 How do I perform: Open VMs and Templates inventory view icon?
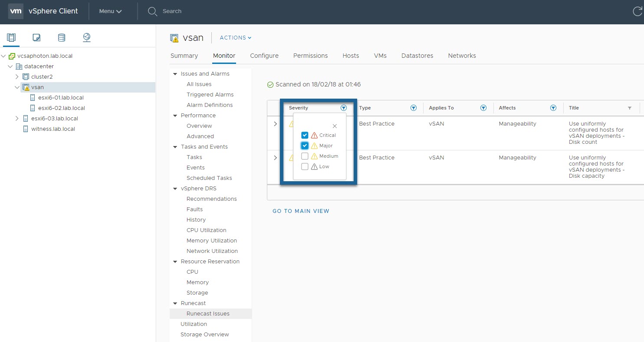click(x=36, y=37)
